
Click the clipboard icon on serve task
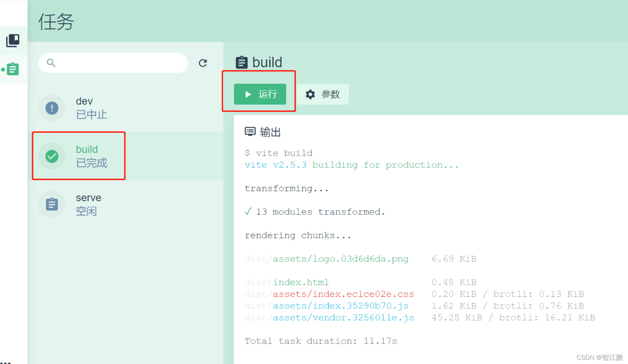[x=52, y=204]
